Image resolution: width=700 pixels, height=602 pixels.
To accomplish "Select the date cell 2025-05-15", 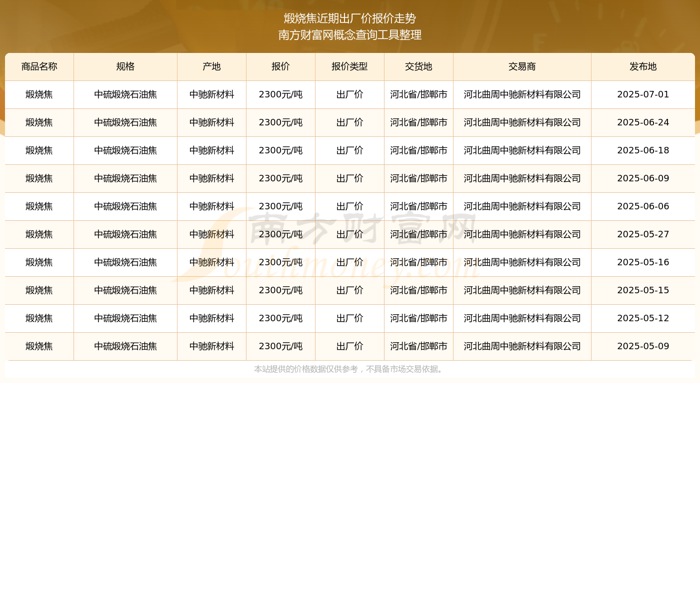I will pos(643,290).
